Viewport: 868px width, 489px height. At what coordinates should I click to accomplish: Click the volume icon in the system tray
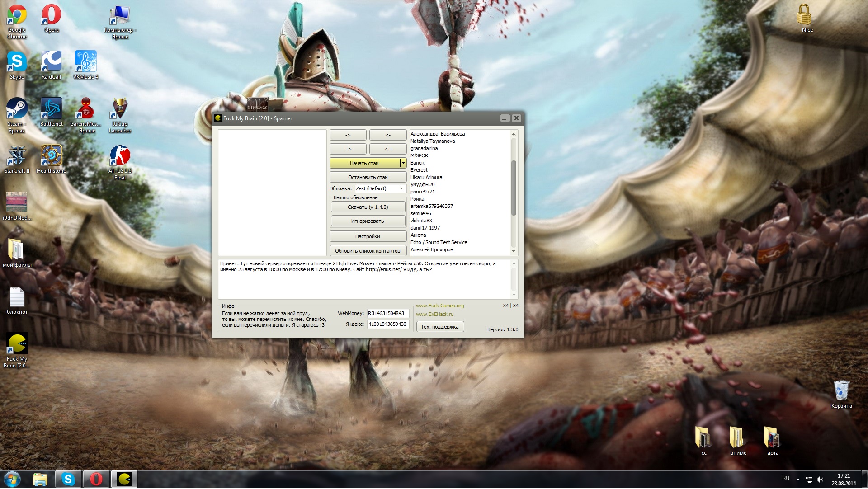coord(820,480)
